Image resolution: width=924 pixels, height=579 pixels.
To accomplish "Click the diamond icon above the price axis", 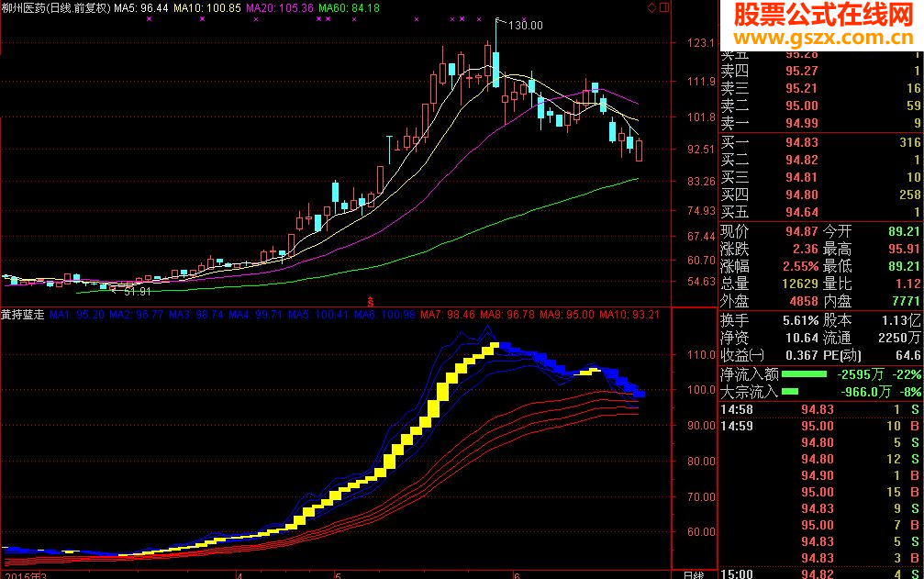I will (x=651, y=7).
